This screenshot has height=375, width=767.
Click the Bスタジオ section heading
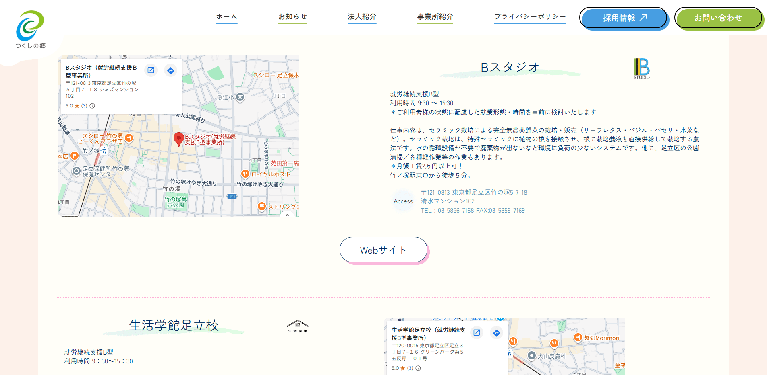point(510,67)
